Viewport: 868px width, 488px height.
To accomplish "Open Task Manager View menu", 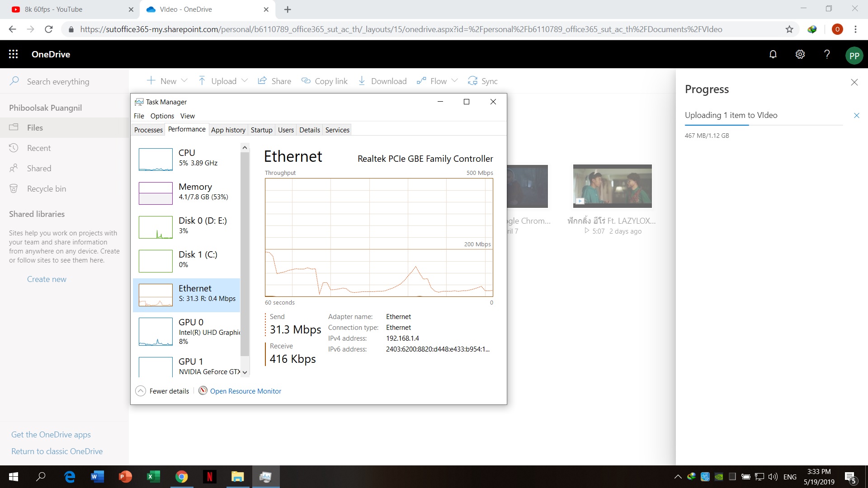I will pos(188,116).
